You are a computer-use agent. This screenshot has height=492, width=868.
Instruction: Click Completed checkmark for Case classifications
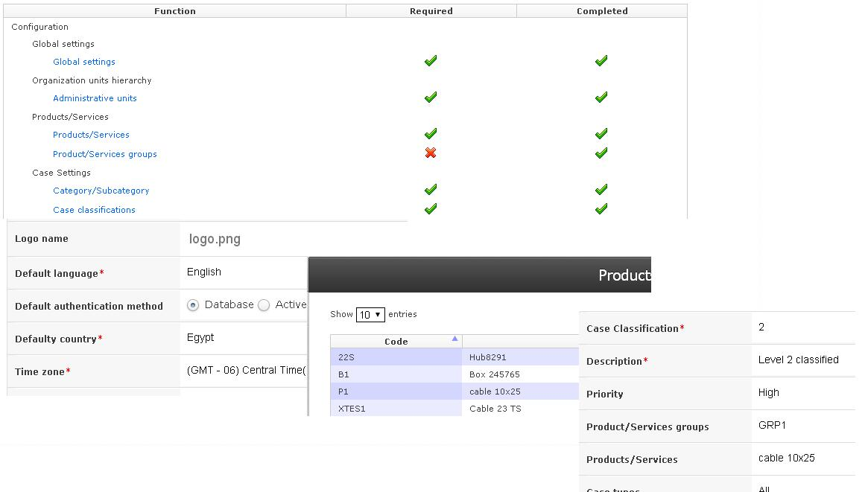(601, 209)
